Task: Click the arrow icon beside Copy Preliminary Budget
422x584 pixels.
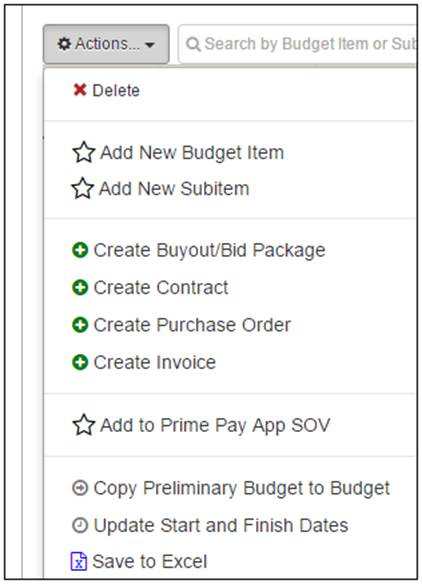Action: (x=80, y=488)
